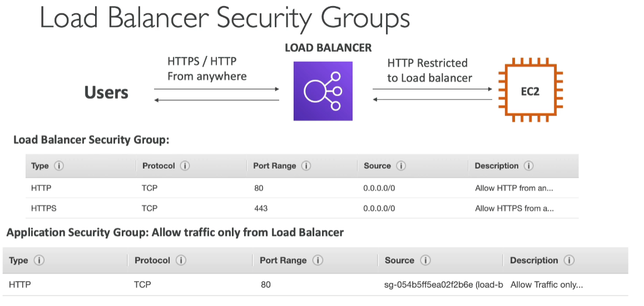Click info icon beside Application Description header
644x306 pixels.
coord(569,260)
